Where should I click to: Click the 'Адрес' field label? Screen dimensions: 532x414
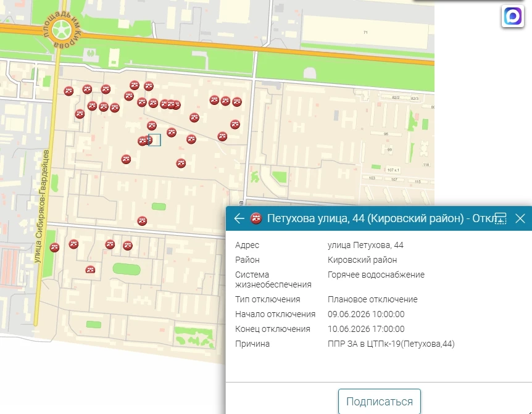(247, 245)
